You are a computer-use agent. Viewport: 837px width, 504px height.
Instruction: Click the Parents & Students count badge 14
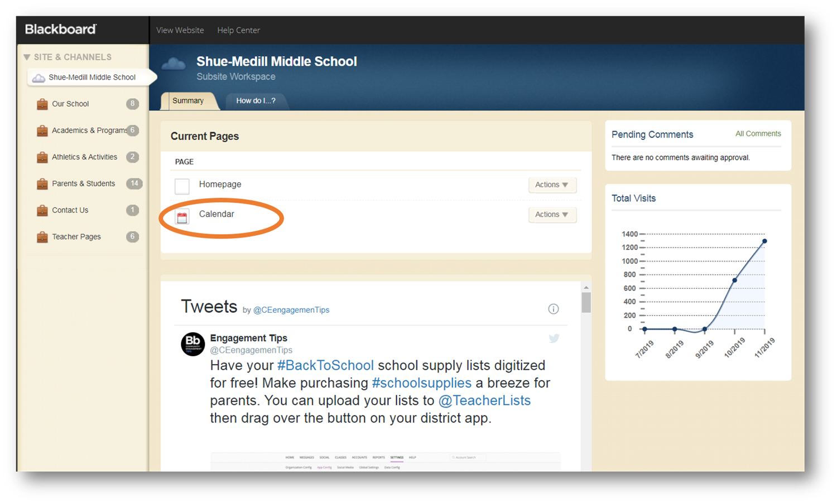tap(134, 183)
